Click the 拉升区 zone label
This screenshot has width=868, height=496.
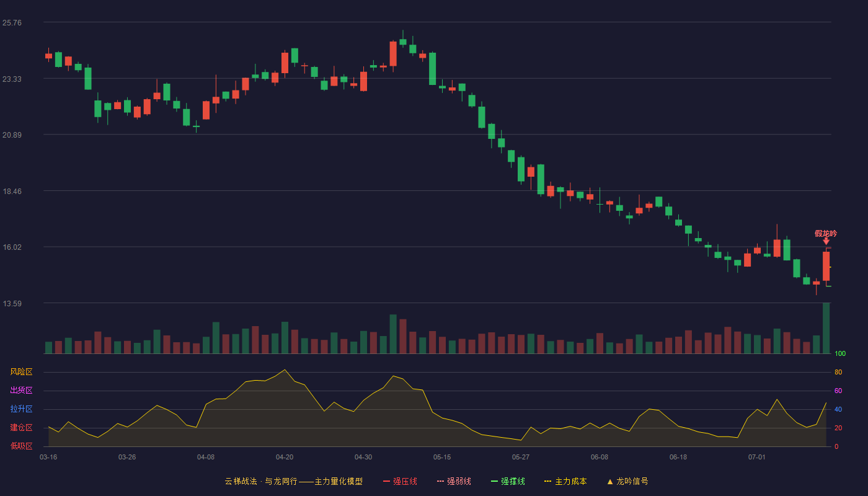pos(21,409)
